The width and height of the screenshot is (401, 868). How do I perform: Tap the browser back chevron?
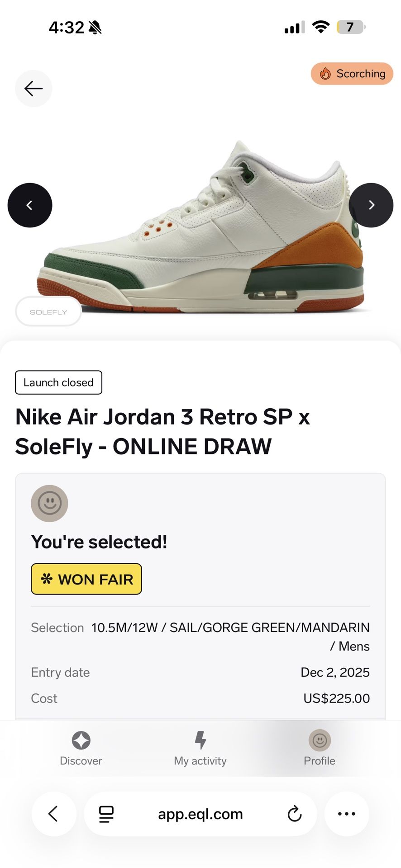click(x=53, y=814)
